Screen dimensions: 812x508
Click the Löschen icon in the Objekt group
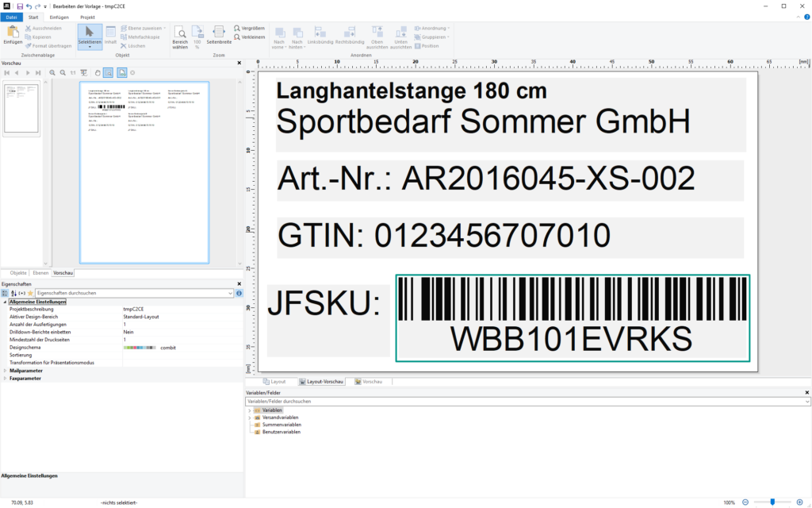pyautogui.click(x=123, y=46)
